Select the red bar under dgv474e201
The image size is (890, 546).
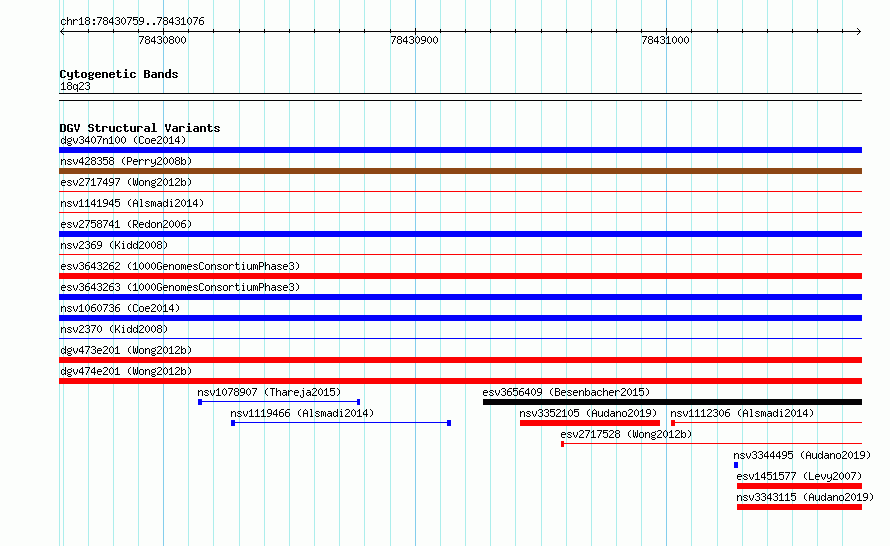pyautogui.click(x=460, y=381)
